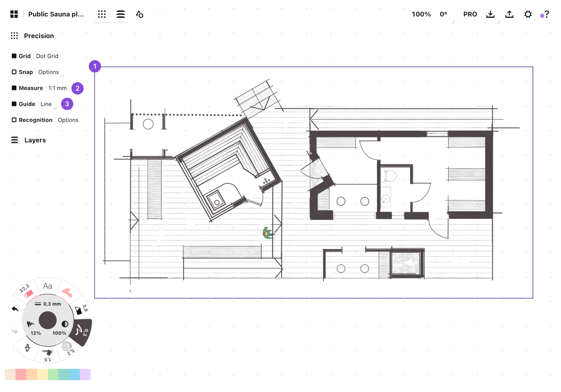Viewport: 561px width, 392px height.
Task: Open the Guide Line type selector
Action: tap(46, 104)
